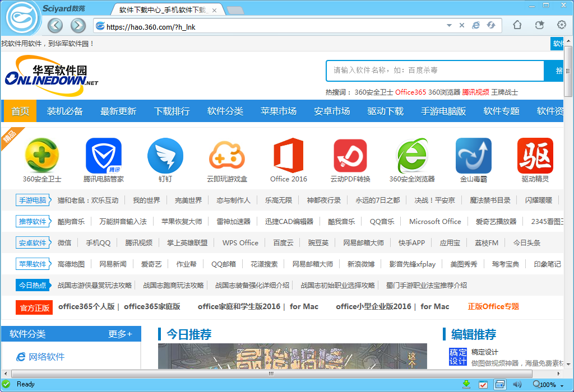Go forward with the forward arrow button

[78, 26]
